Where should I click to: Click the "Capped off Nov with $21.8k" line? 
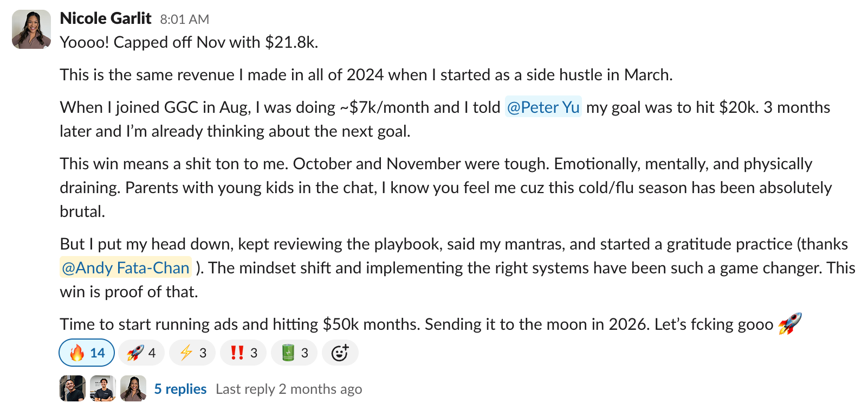point(189,42)
